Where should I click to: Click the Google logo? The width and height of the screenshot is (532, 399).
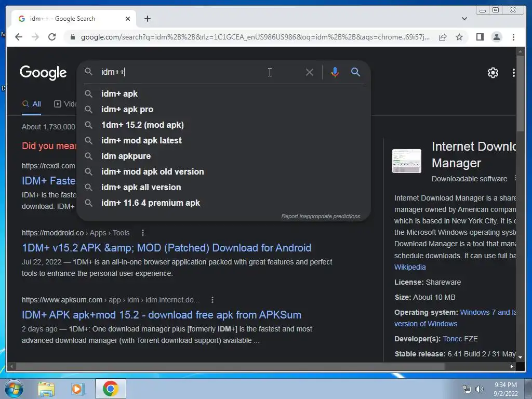43,73
